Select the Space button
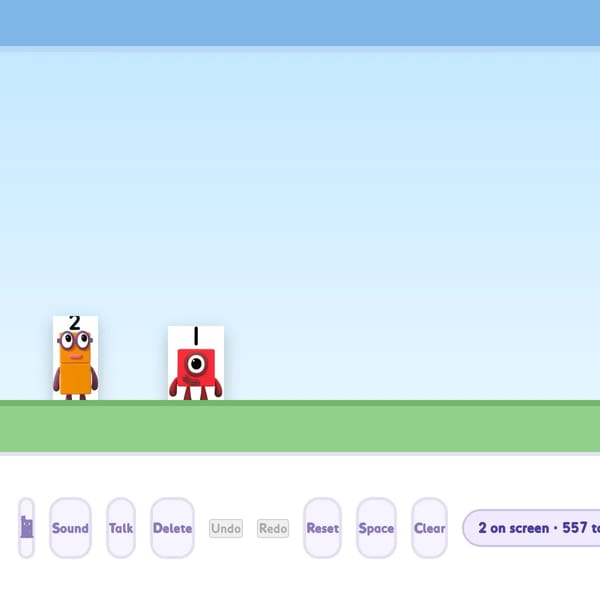Viewport: 600px width, 600px height. tap(376, 528)
